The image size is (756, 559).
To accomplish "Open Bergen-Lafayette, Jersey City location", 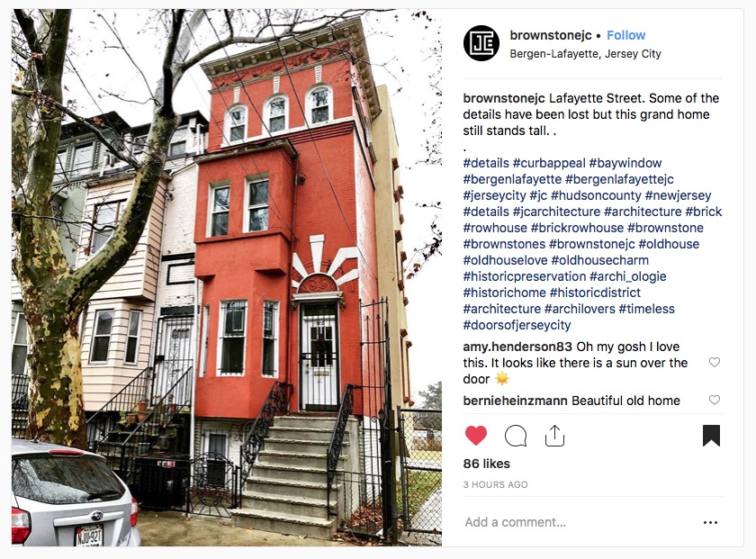I will [x=585, y=53].
